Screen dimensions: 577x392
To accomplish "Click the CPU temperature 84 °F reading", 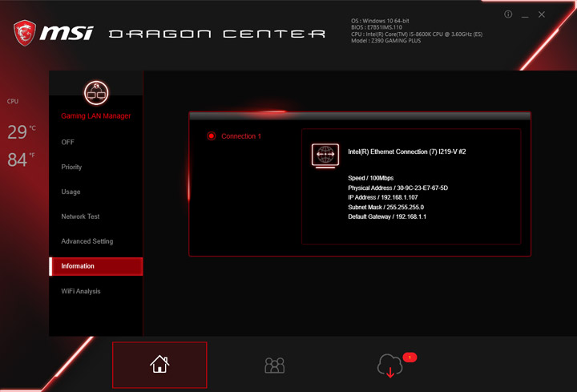I will 21,160.
